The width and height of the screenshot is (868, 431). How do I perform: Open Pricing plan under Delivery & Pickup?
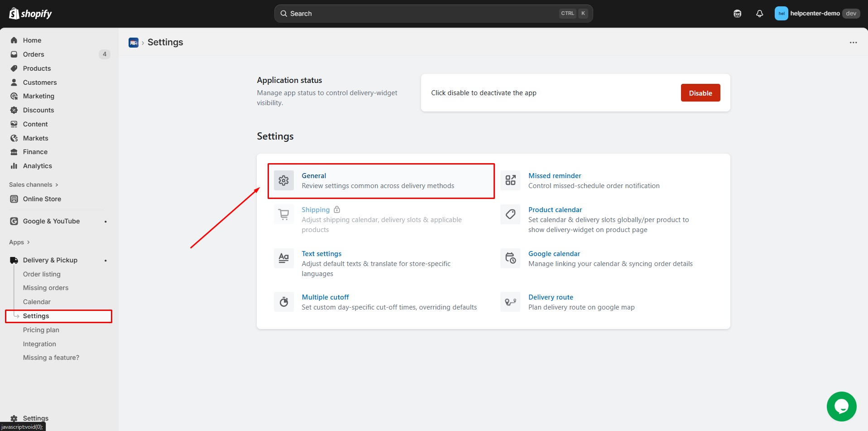coord(41,330)
